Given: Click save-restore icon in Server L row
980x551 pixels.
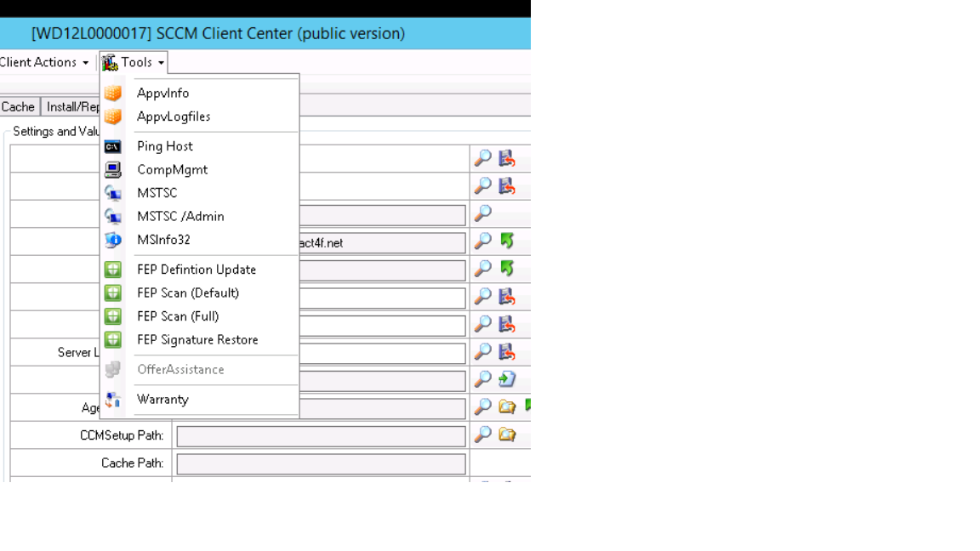Looking at the screenshot, I should coord(507,351).
